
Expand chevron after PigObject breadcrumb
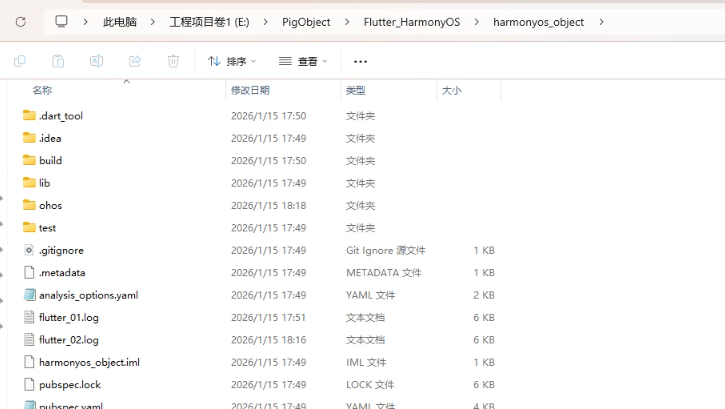click(x=347, y=22)
